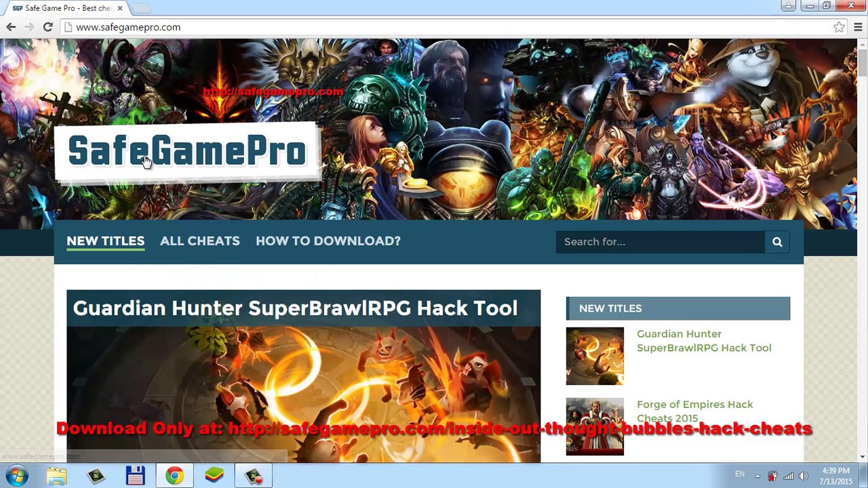Open the HOW TO DOWNLOAD? menu item
Viewport: 868px width, 488px height.
click(328, 241)
